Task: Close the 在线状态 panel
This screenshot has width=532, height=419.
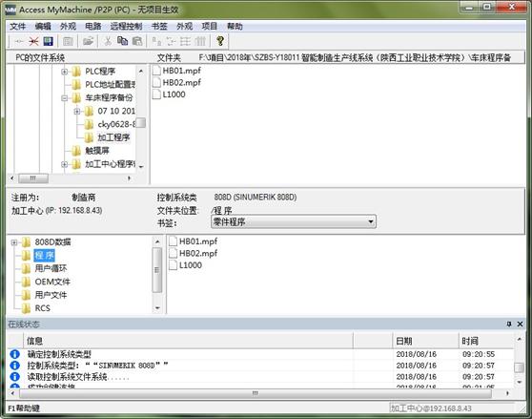Action: point(520,324)
